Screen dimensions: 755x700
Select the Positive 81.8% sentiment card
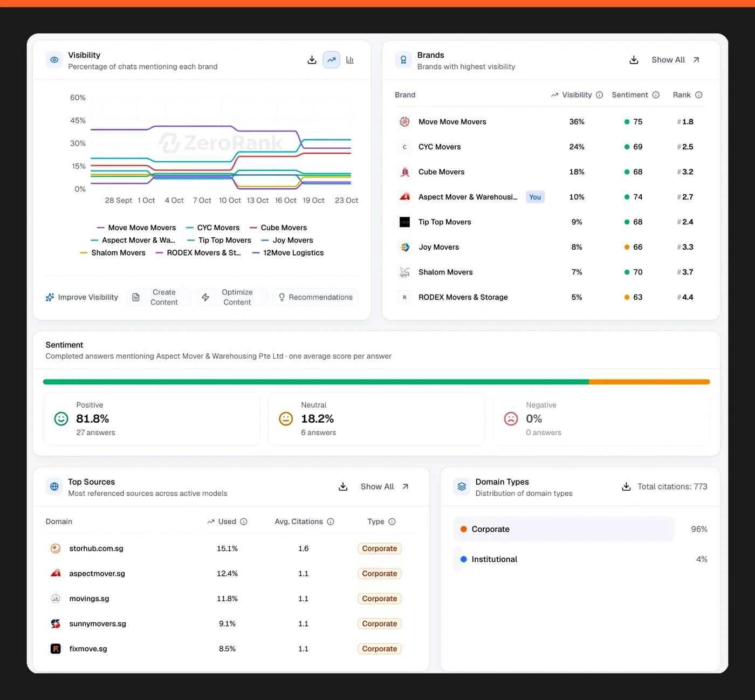[x=152, y=419]
